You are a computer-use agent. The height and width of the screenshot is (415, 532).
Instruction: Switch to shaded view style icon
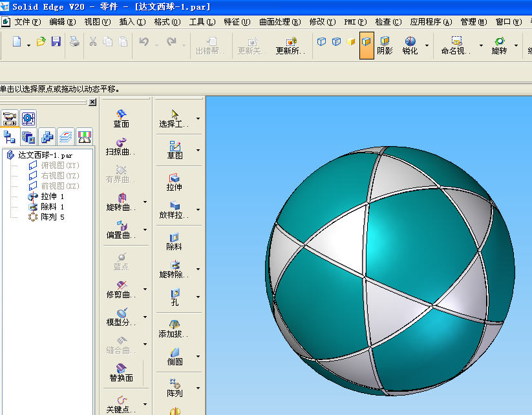tap(351, 41)
